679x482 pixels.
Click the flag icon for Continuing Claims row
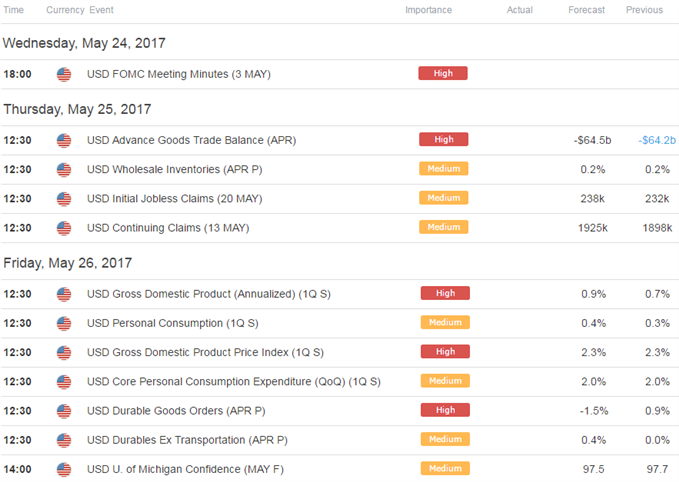click(64, 228)
